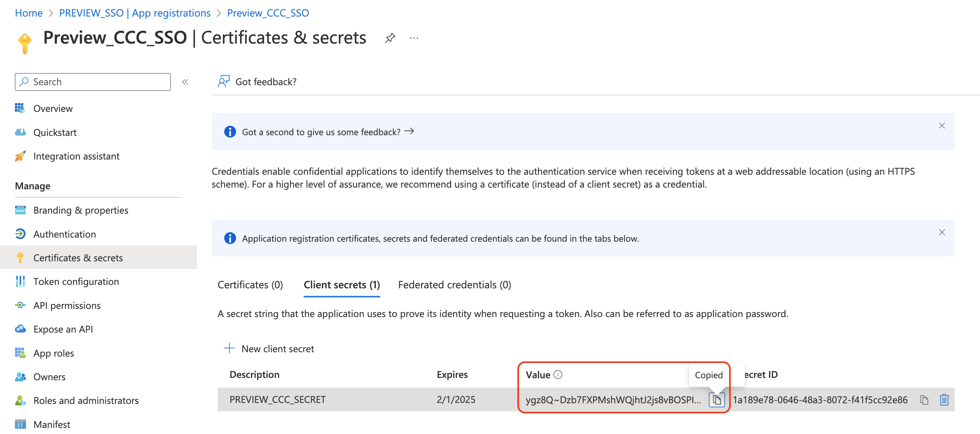Copy the Secret ID to clipboard
Viewport: 980px width, 434px height.
tap(924, 400)
